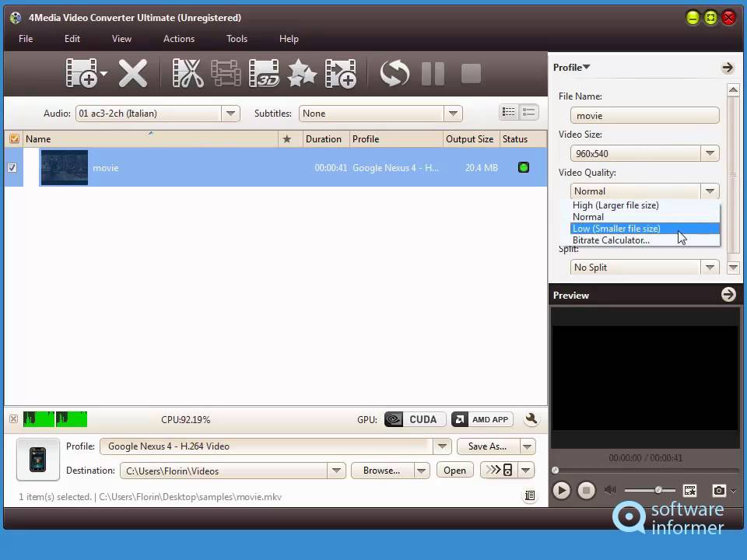747x560 pixels.
Task: Open the Help menu
Action: (289, 39)
